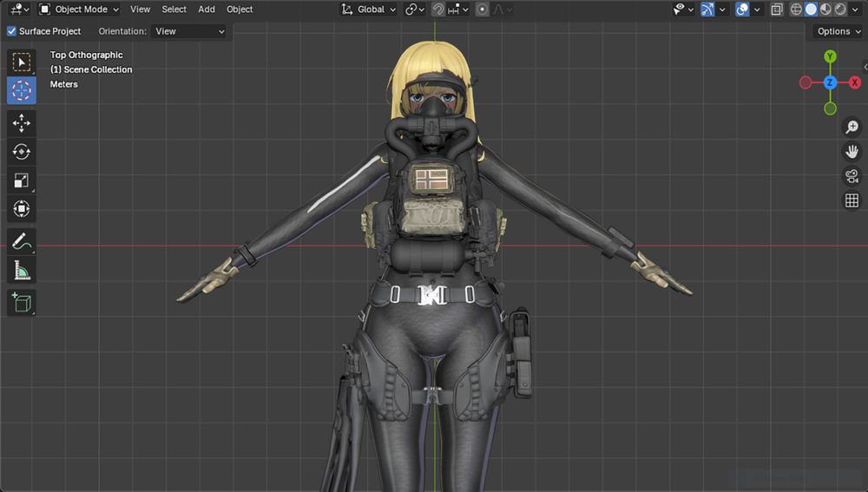Open the Add menu

pyautogui.click(x=207, y=10)
